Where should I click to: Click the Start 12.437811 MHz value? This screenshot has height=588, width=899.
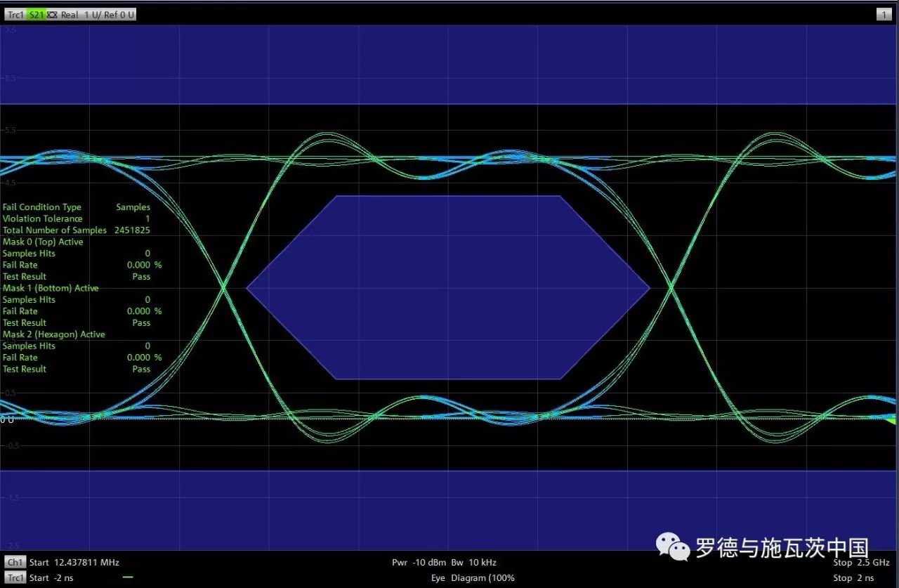[74, 563]
